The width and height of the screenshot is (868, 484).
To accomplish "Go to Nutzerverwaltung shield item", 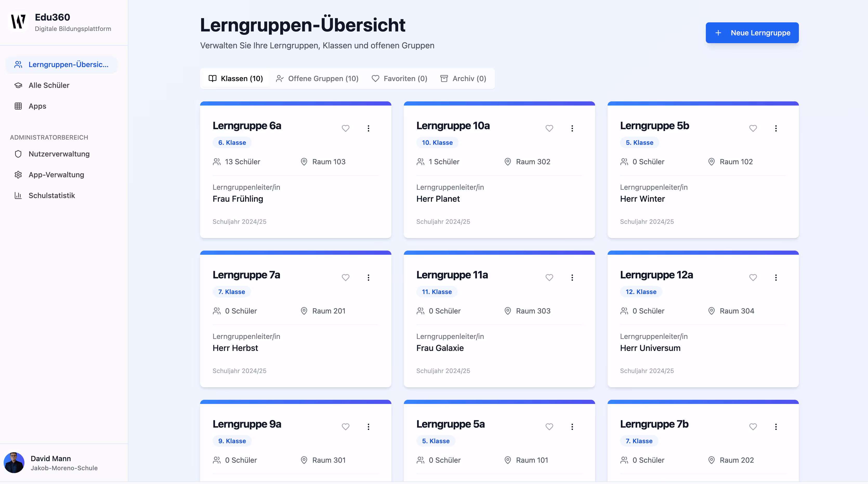I will (59, 154).
